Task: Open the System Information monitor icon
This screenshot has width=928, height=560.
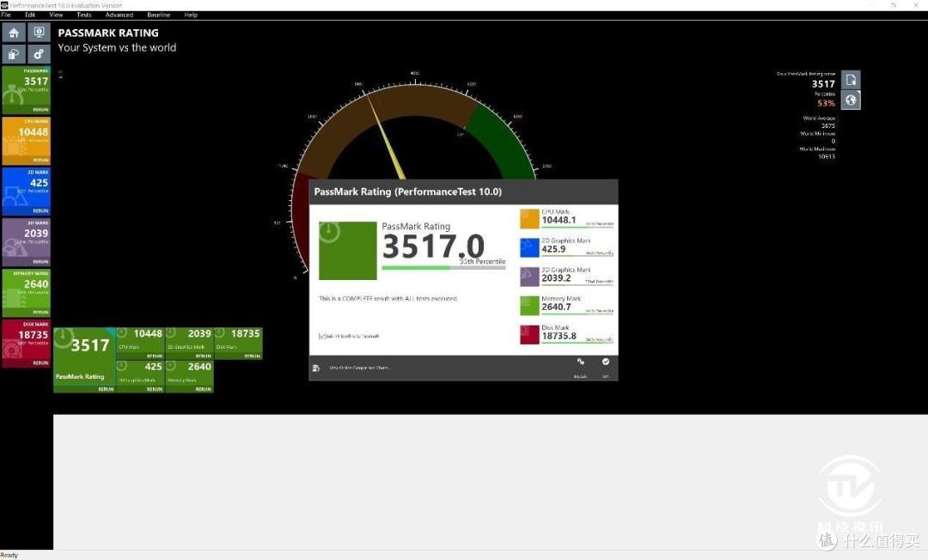Action: pyautogui.click(x=39, y=33)
